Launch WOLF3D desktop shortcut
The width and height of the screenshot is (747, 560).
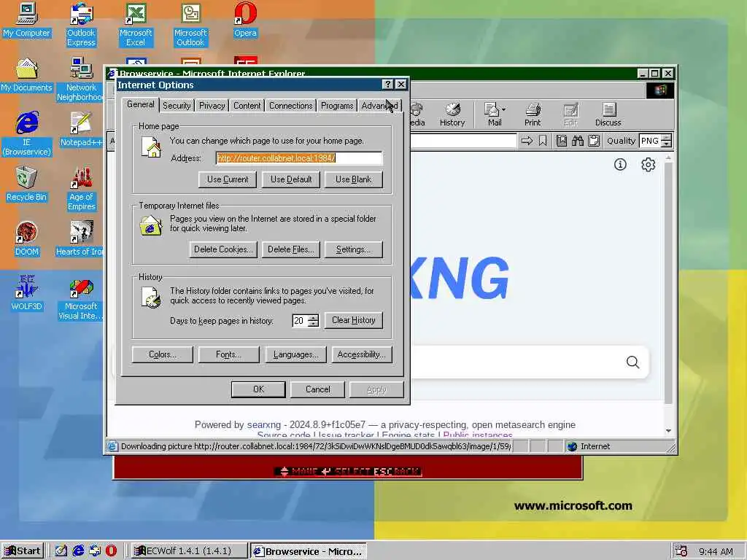(x=26, y=293)
